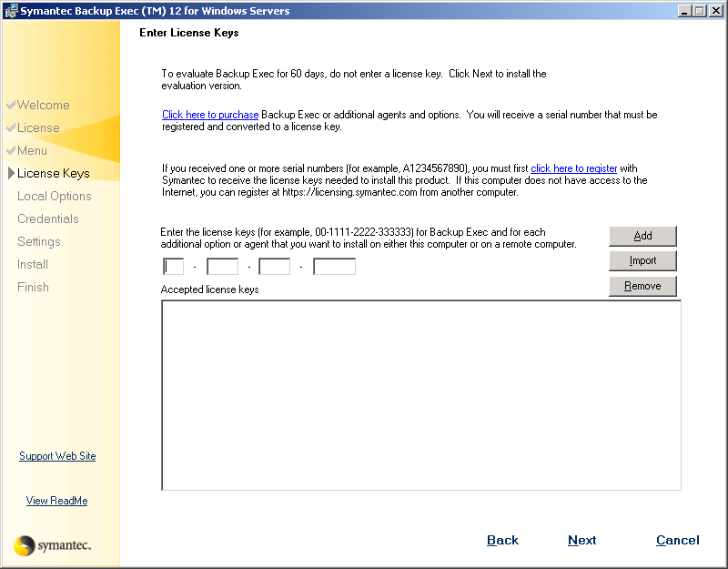The image size is (728, 569).
Task: Close the installer window
Action: (x=716, y=10)
